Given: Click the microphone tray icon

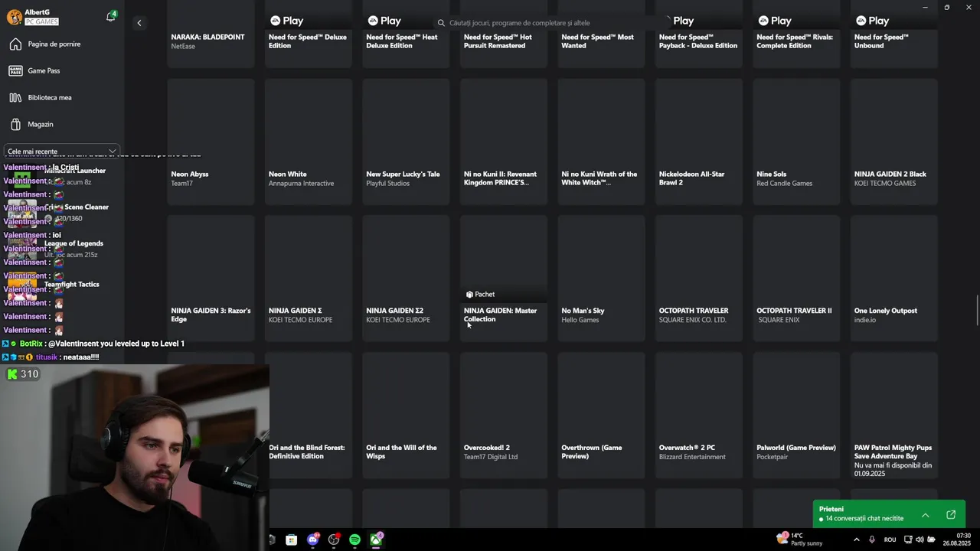Looking at the screenshot, I should 872,540.
